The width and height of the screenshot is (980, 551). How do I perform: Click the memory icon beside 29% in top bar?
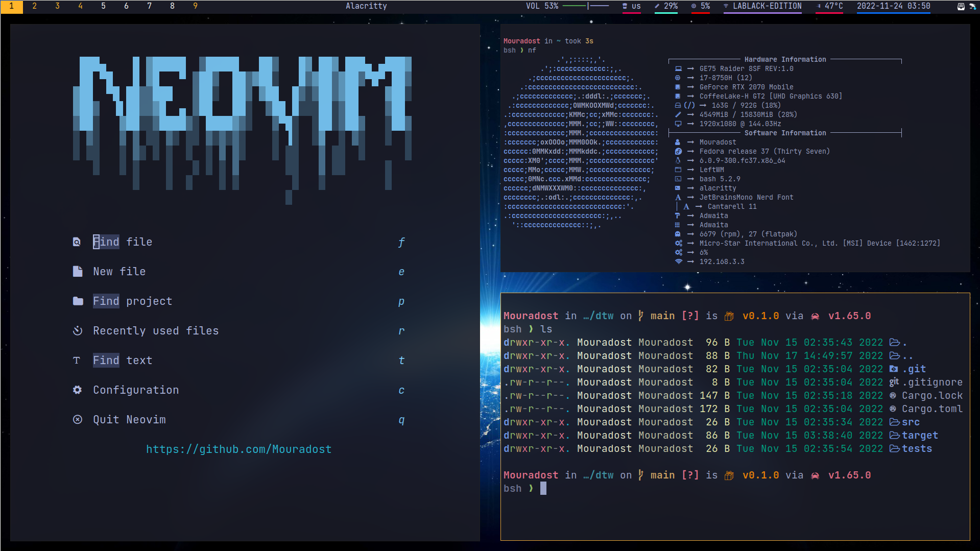tap(657, 6)
